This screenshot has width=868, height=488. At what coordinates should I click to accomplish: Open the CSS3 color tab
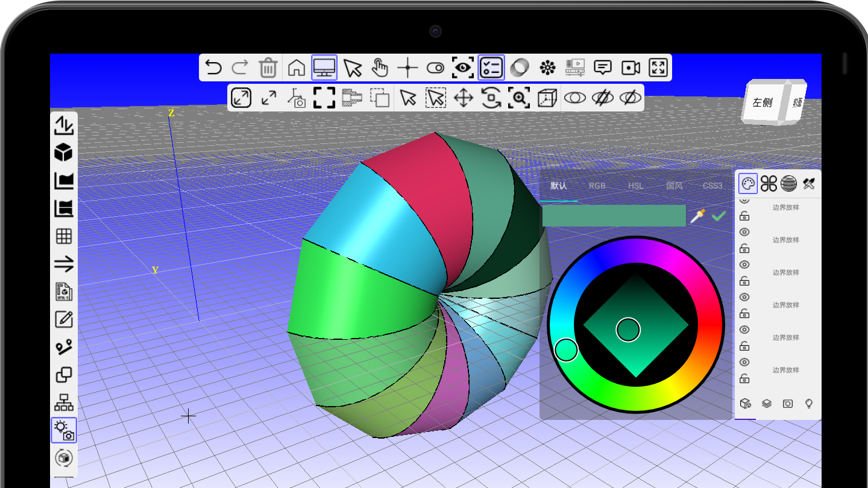tap(712, 186)
